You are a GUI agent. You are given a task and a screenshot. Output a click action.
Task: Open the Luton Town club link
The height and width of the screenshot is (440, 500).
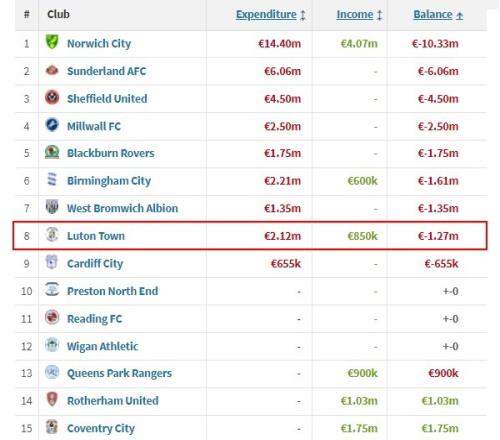96,236
